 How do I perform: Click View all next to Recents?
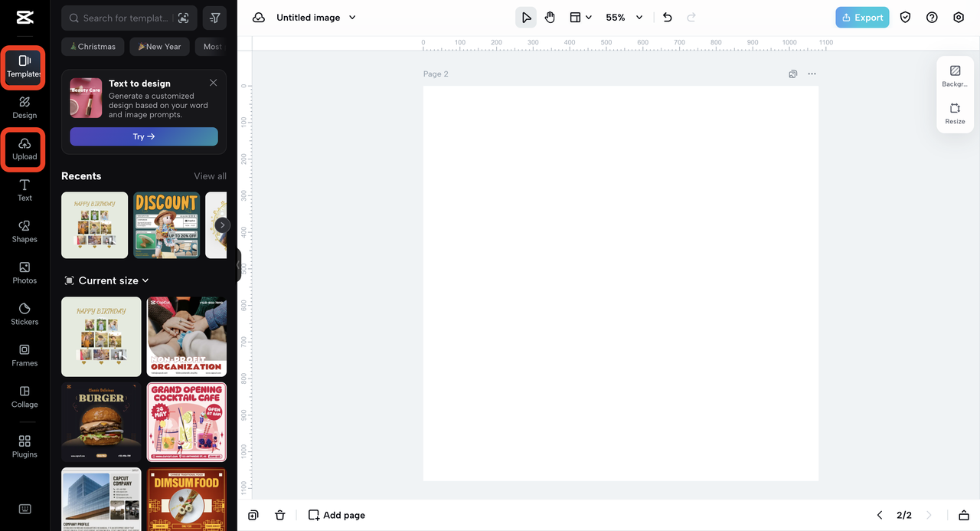(210, 176)
